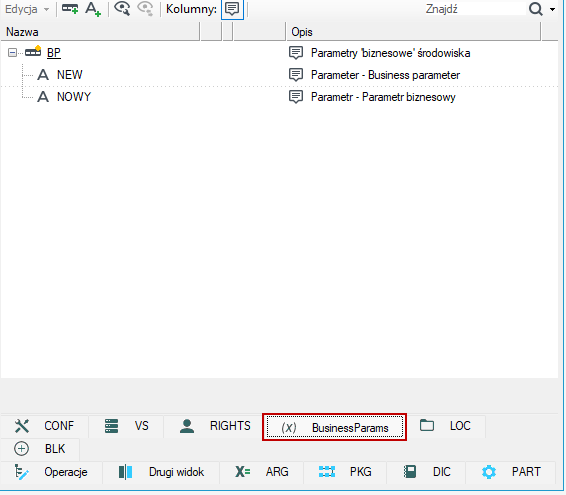
Task: Select the NOWY parameter row
Action: 279,97
